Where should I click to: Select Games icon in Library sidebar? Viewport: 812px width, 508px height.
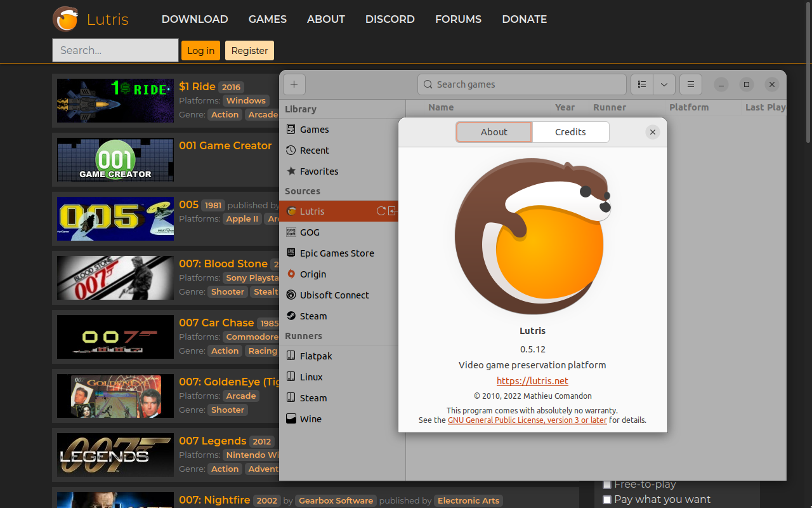pyautogui.click(x=291, y=130)
